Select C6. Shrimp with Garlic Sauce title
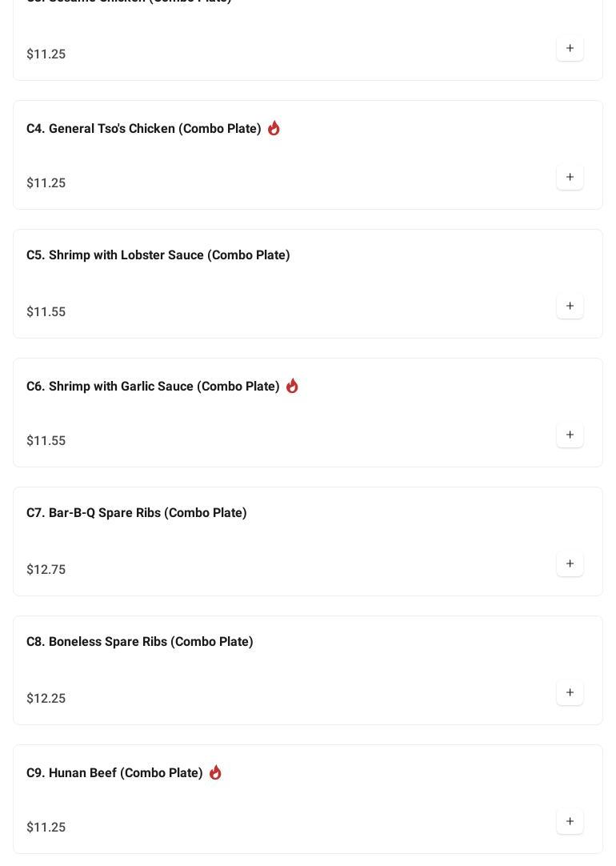The height and width of the screenshot is (866, 616). 153,387
